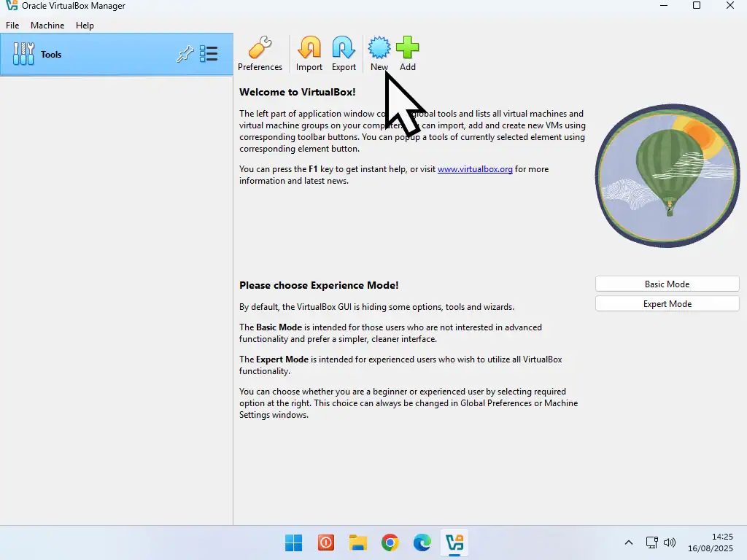
Task: Open the Help menu
Action: tap(85, 25)
